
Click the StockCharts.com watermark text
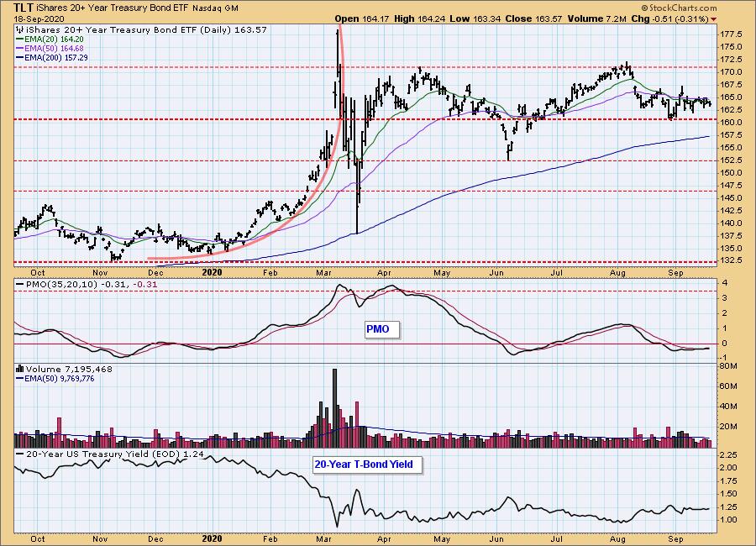(679, 8)
